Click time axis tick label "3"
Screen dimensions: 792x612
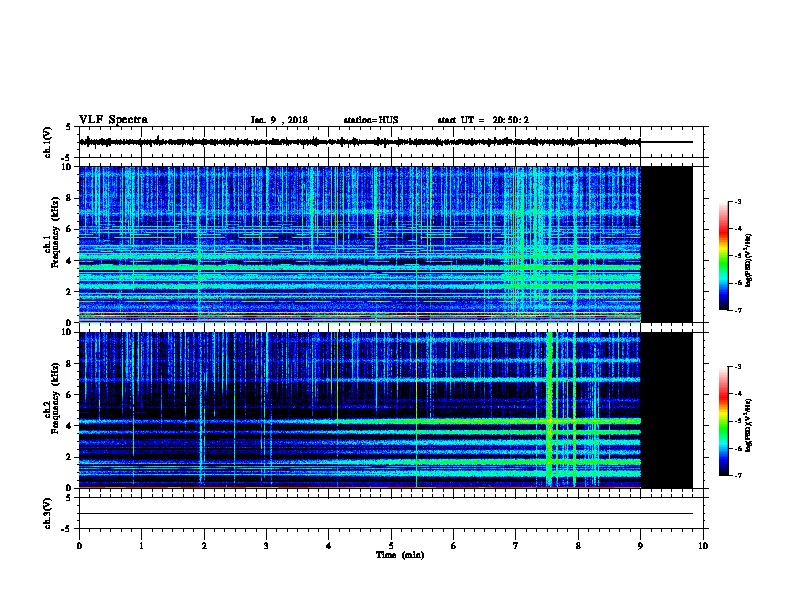click(266, 545)
